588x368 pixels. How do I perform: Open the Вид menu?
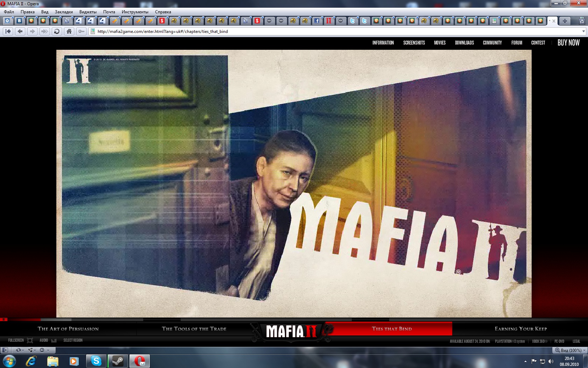coord(45,12)
